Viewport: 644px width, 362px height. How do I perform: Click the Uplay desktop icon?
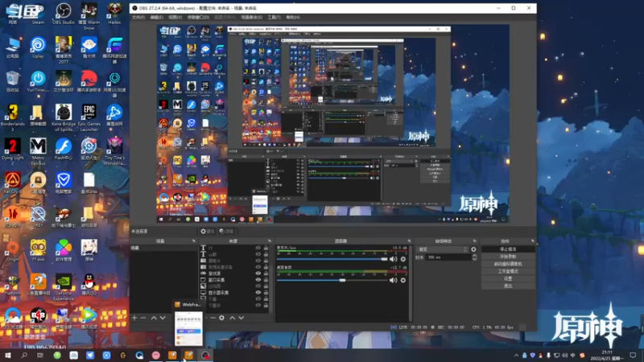pyautogui.click(x=38, y=47)
